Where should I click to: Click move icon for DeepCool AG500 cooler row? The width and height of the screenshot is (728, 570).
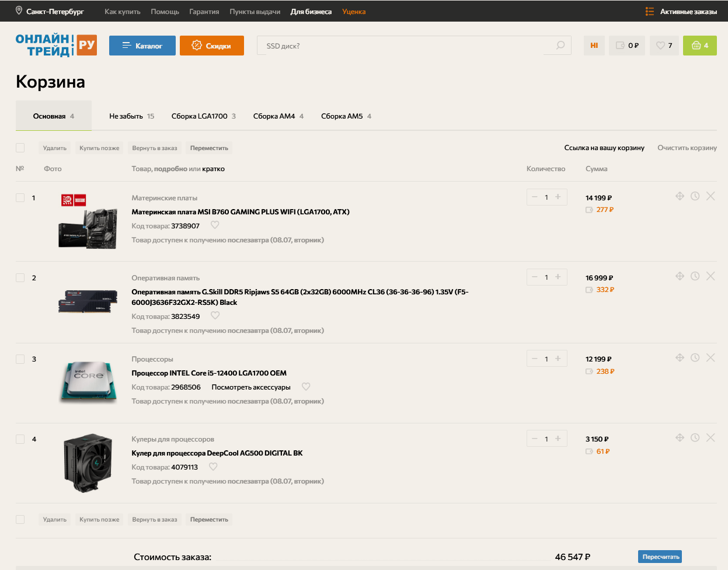[x=680, y=437]
